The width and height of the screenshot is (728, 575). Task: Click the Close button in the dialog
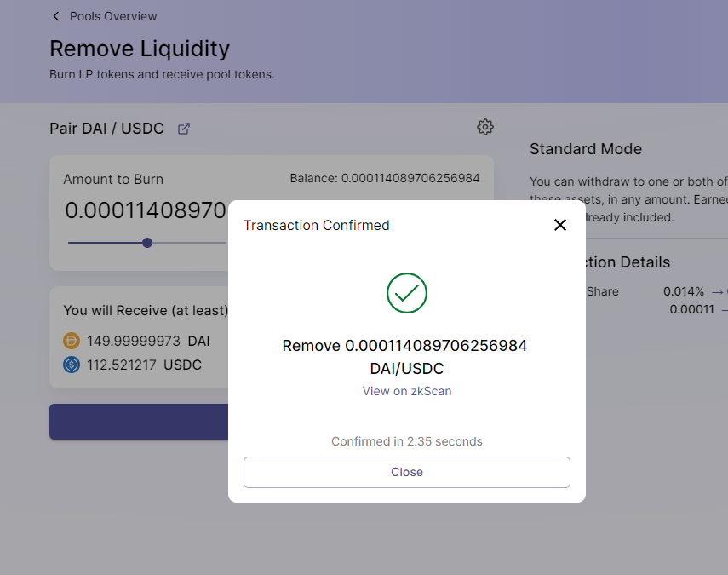[407, 472]
